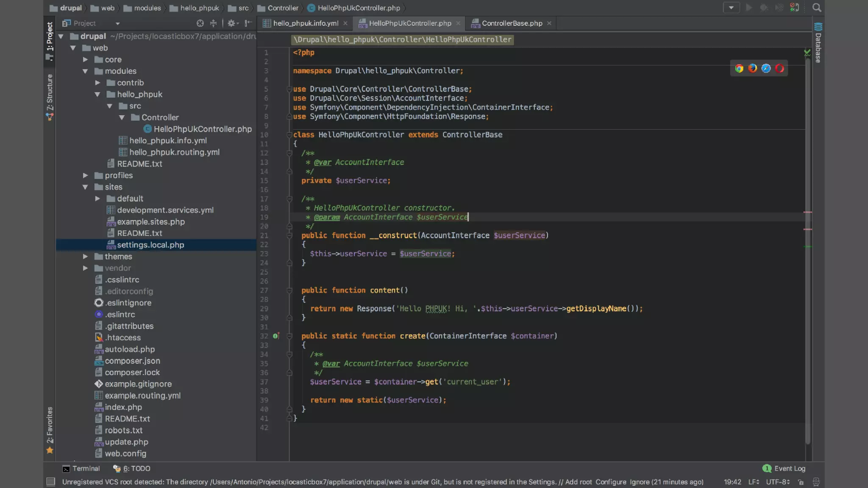Viewport: 868px width, 488px height.
Task: Click the implemented method gutter icon
Action: 275,336
